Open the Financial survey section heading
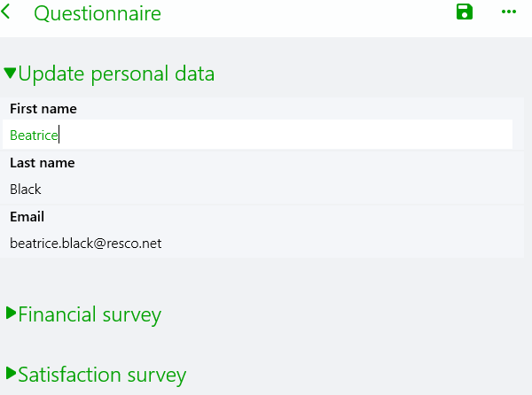The width and height of the screenshot is (532, 395). pyautogui.click(x=89, y=314)
